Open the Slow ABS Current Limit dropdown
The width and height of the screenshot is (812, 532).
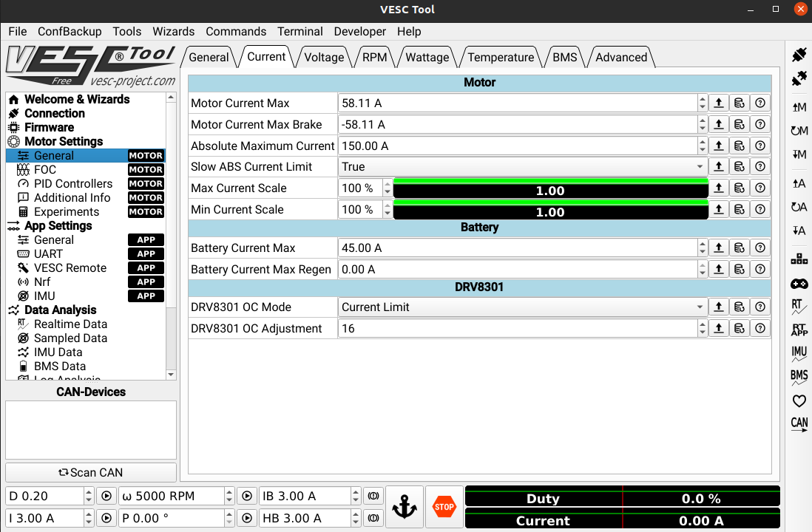pyautogui.click(x=523, y=167)
